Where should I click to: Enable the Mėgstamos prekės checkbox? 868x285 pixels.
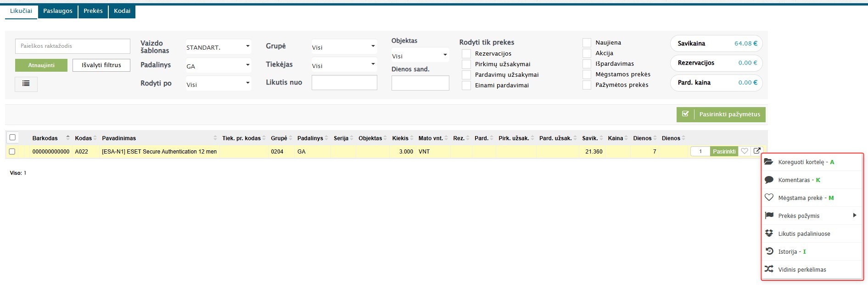[587, 74]
